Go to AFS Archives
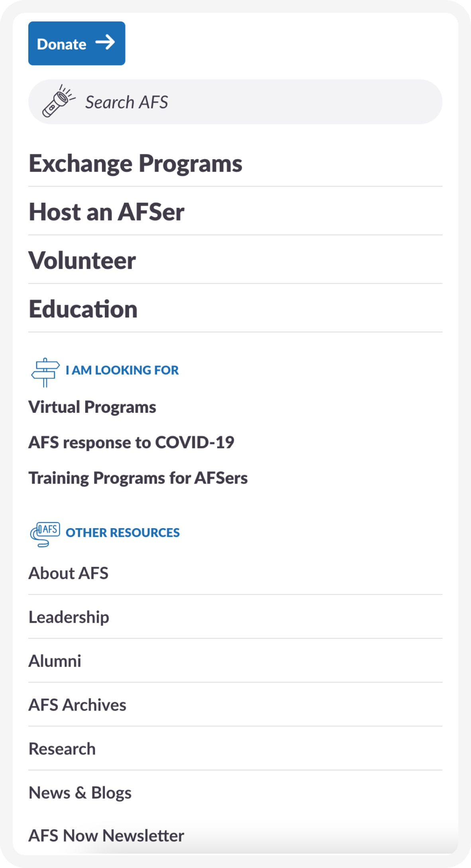The width and height of the screenshot is (471, 868). [x=235, y=705]
